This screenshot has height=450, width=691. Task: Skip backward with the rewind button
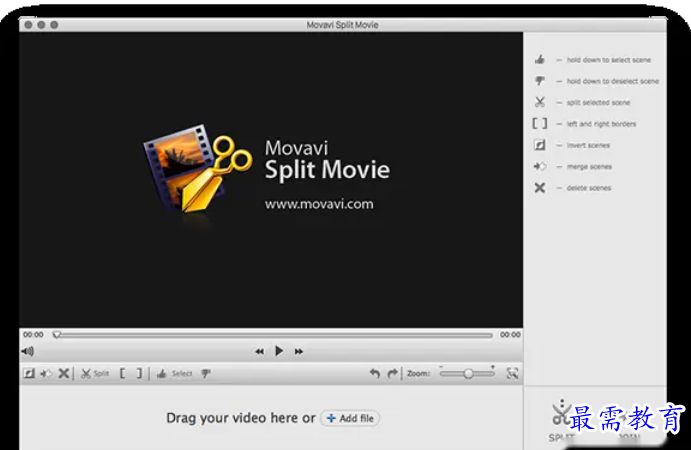pyautogui.click(x=259, y=352)
